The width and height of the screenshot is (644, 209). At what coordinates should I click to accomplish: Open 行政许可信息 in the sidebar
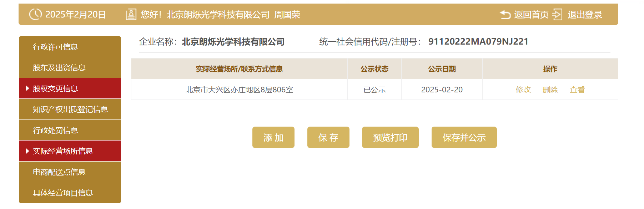70,47
